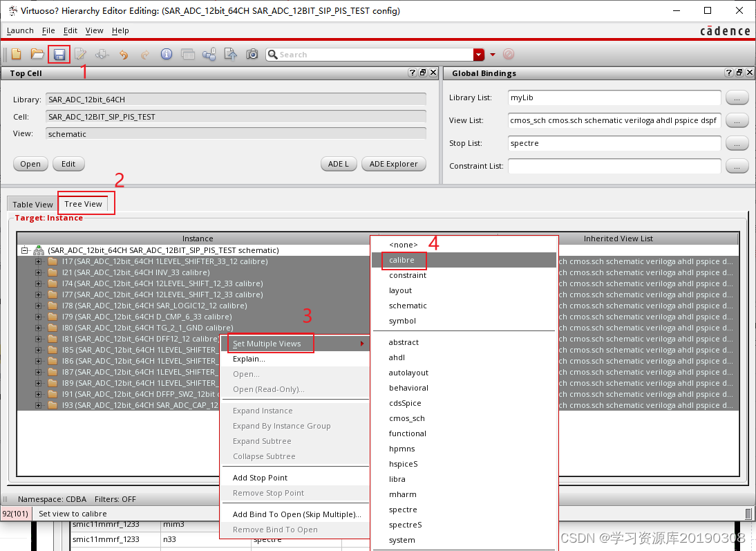Click the Undo toolbar icon

tap(123, 54)
